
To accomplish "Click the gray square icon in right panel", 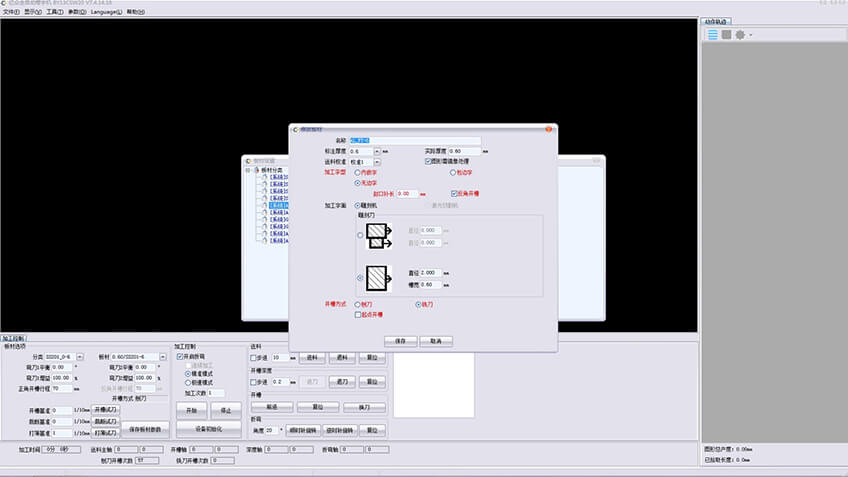I will [726, 34].
